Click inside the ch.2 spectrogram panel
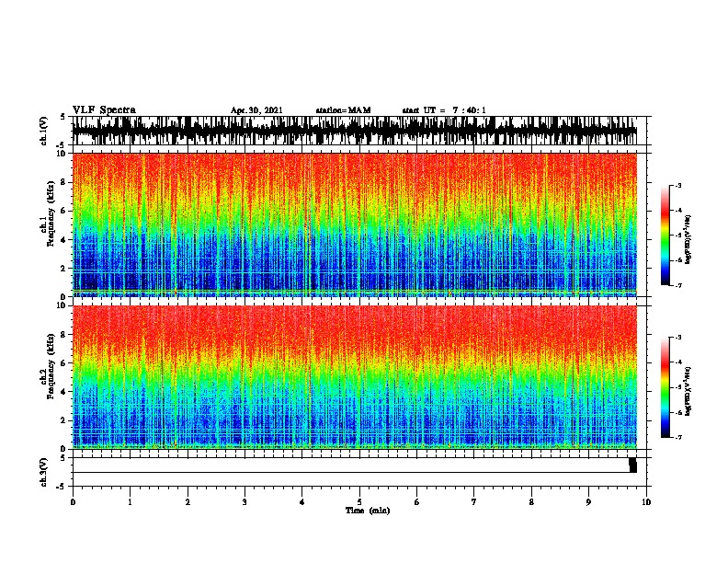 (x=354, y=377)
